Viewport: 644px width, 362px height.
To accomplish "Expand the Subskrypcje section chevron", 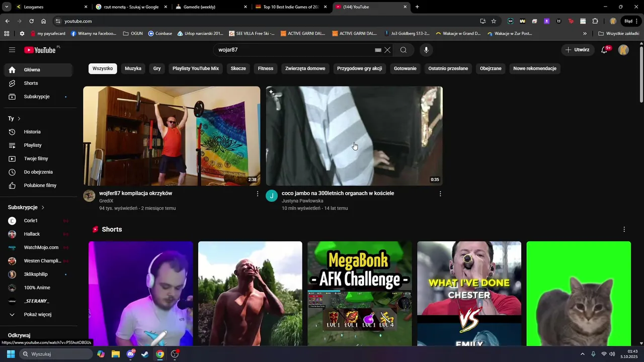I will [x=43, y=207].
